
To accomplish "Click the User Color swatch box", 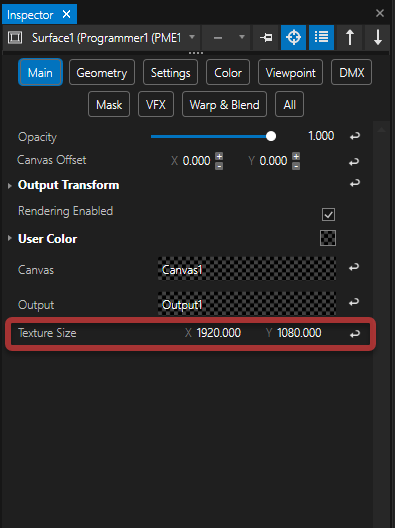I will pyautogui.click(x=328, y=238).
